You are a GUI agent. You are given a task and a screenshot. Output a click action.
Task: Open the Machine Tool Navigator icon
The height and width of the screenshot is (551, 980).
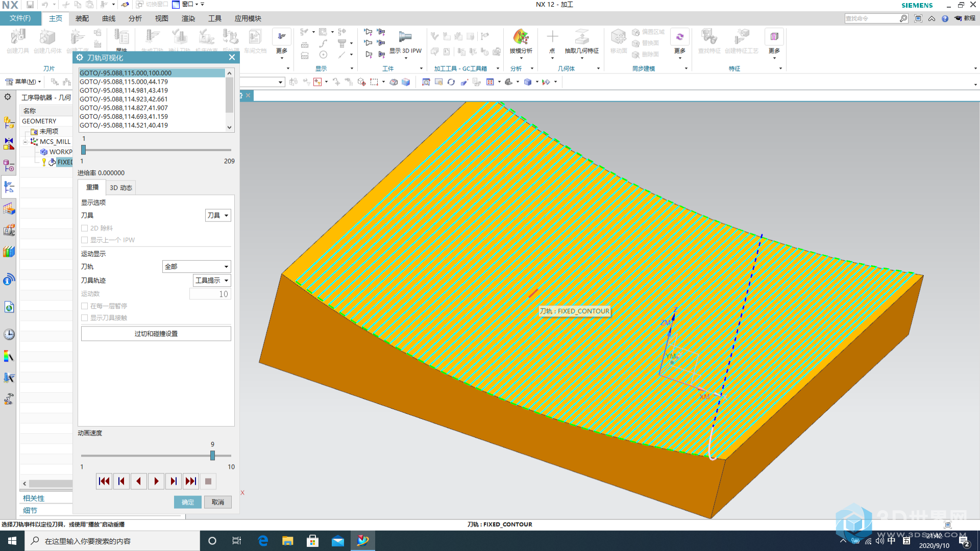pyautogui.click(x=9, y=230)
